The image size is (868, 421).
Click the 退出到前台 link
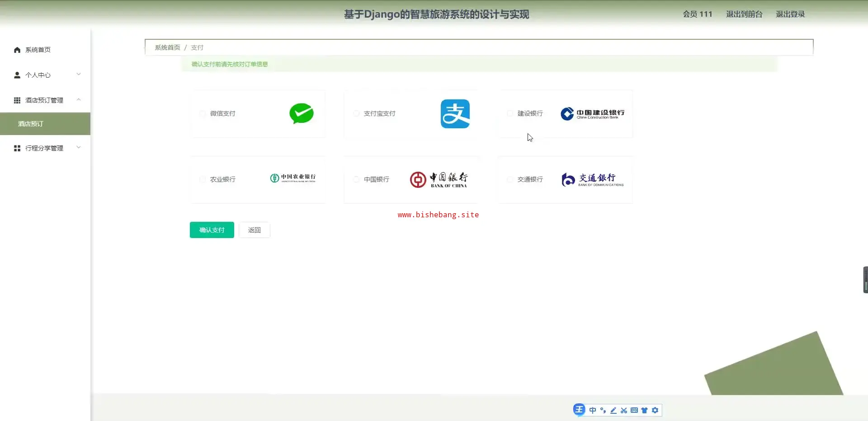(x=744, y=14)
